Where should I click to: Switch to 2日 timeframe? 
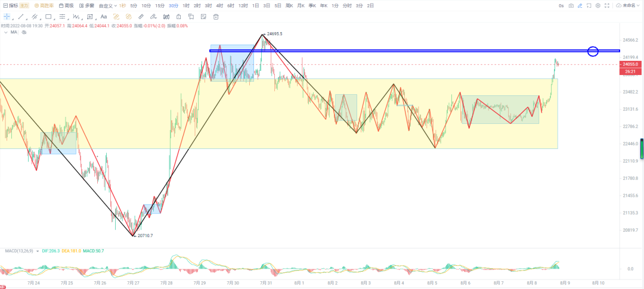click(370, 6)
